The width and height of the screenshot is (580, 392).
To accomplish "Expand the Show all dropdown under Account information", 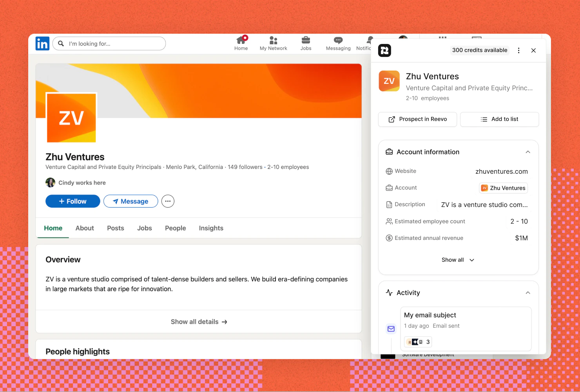I will (457, 260).
